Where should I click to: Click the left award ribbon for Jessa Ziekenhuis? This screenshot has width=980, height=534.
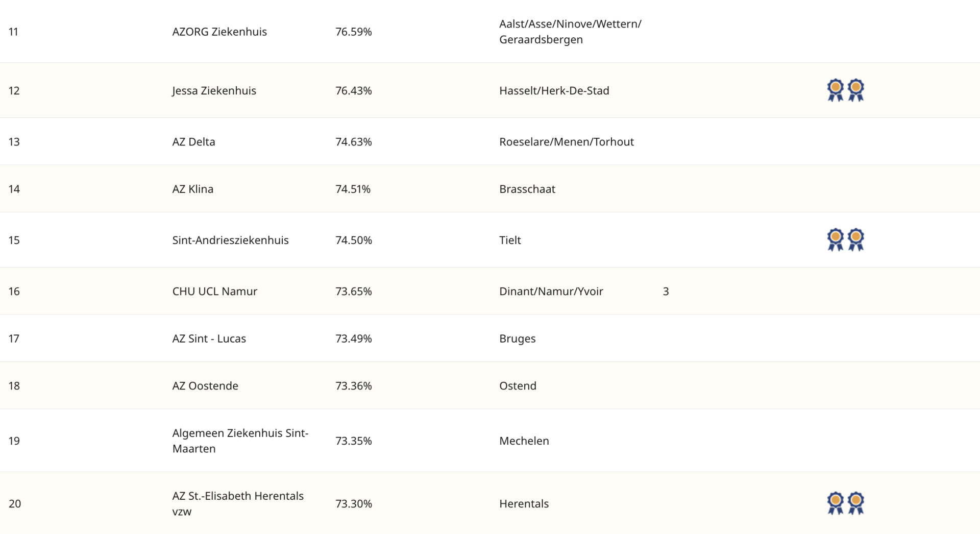(835, 90)
